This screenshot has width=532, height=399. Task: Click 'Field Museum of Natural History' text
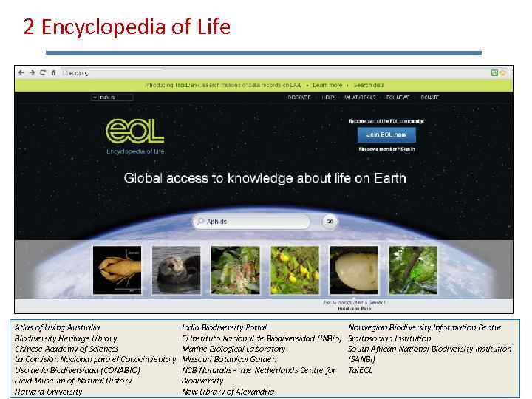(x=73, y=381)
